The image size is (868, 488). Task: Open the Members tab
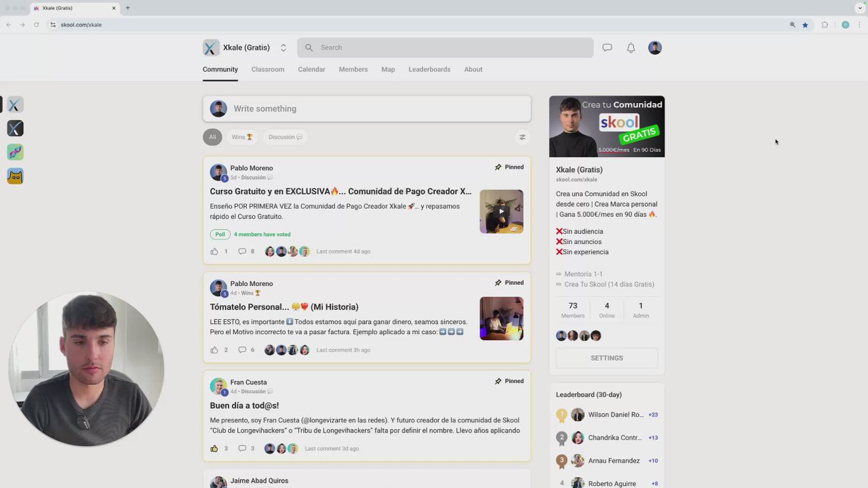[x=353, y=69]
